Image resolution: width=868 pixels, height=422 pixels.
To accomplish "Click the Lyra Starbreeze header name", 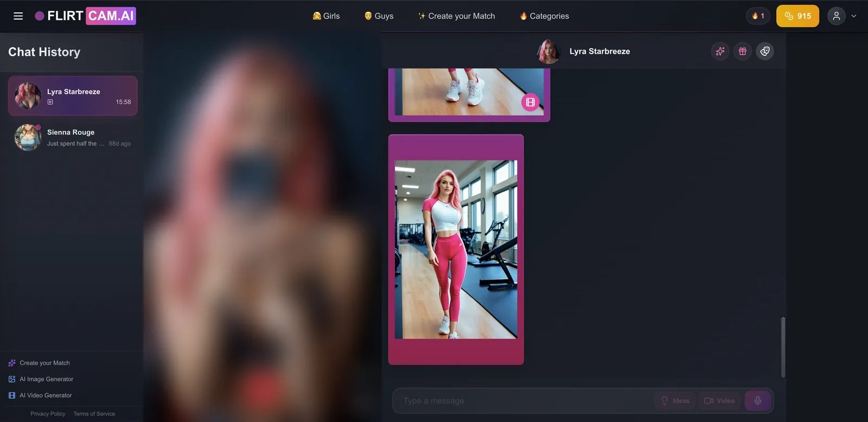I will [x=599, y=51].
